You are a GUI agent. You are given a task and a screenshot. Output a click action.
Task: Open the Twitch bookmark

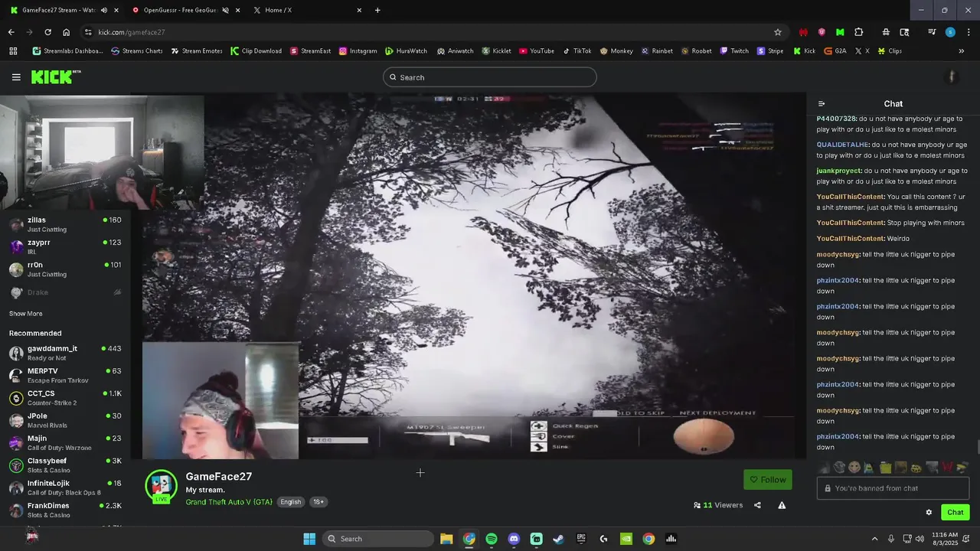734,51
